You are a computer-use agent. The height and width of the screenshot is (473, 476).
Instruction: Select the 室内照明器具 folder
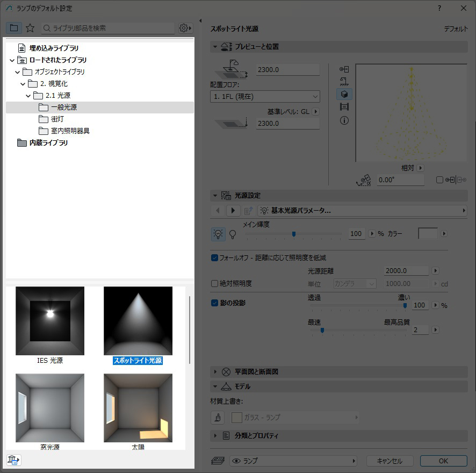[x=70, y=131]
